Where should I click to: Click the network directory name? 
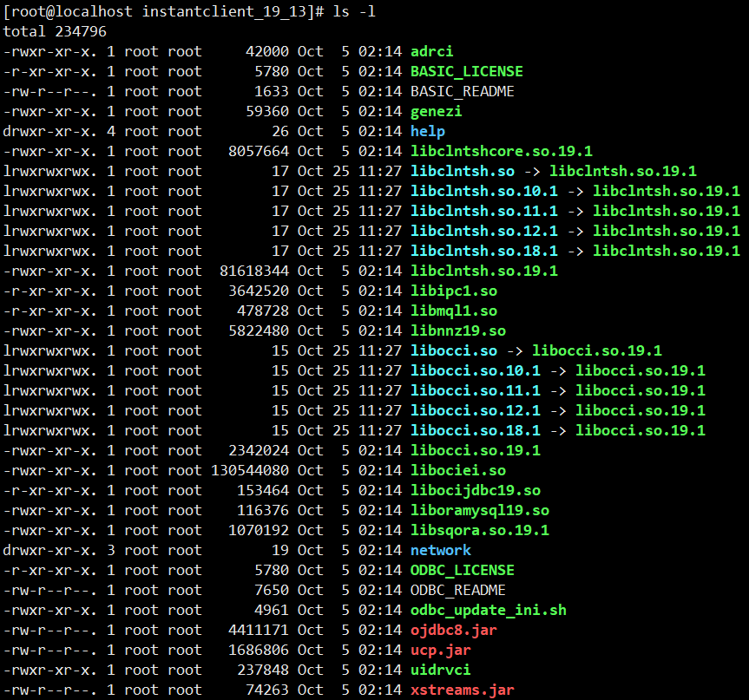click(x=440, y=550)
